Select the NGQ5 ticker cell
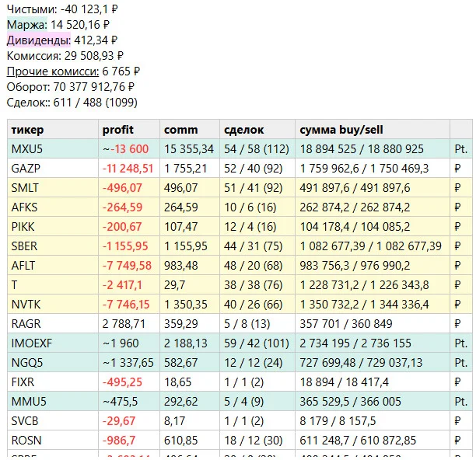This screenshot has width=476, height=460. coord(53,362)
